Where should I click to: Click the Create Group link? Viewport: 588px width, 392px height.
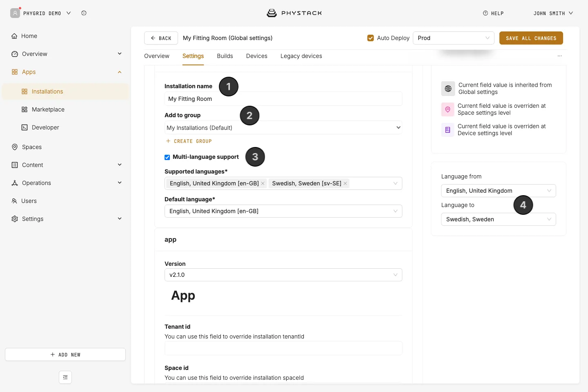pos(189,141)
